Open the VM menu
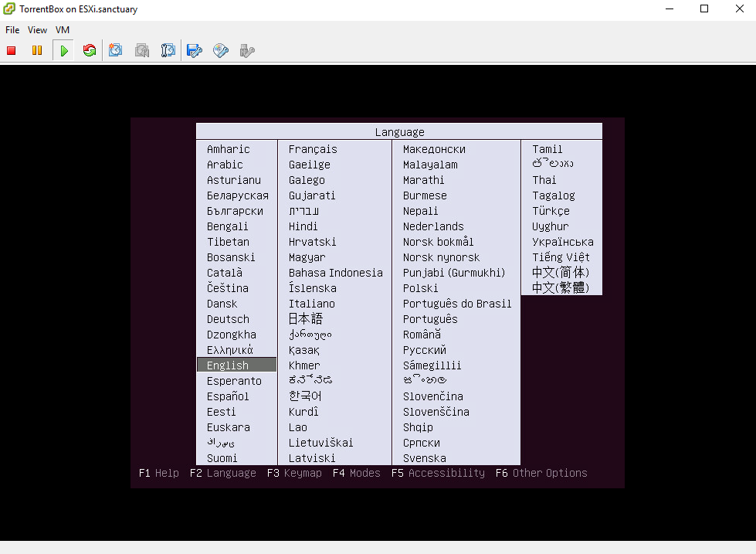Image resolution: width=756 pixels, height=554 pixels. pyautogui.click(x=63, y=30)
